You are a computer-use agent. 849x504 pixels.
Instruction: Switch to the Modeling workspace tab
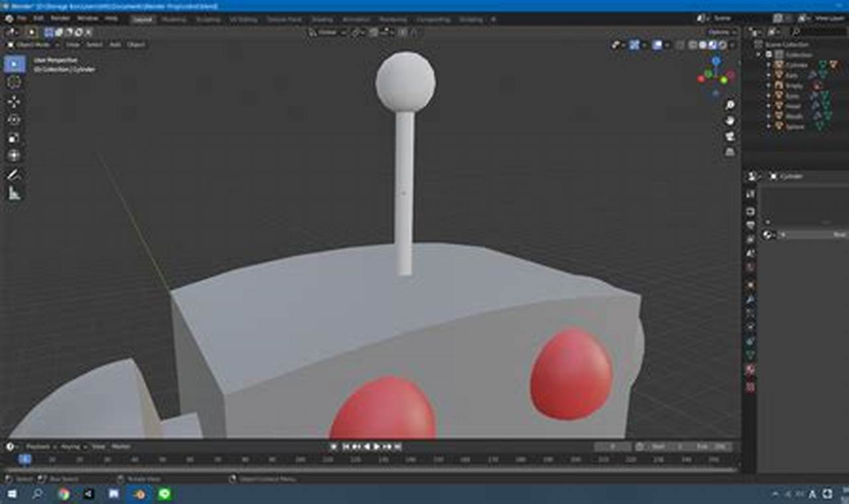point(174,20)
